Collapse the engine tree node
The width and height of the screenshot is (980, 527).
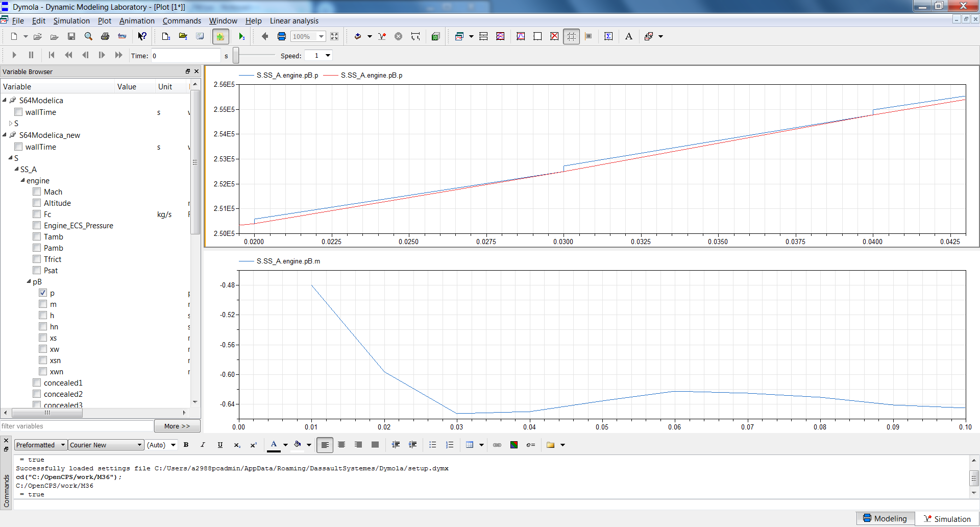[23, 180]
